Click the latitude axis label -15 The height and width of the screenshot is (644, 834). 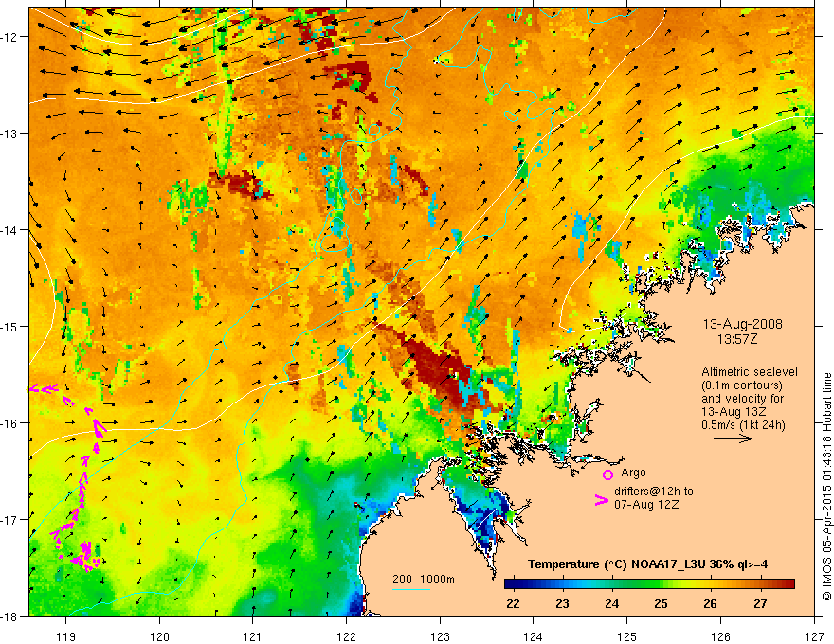click(9, 326)
